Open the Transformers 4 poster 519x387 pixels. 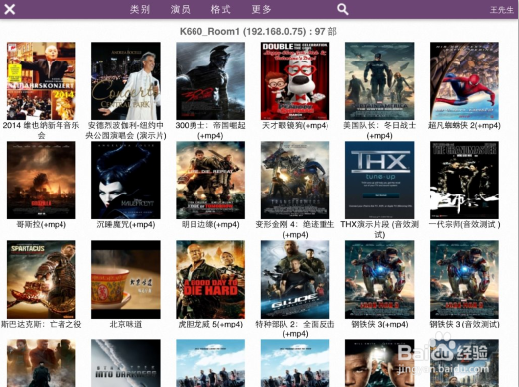pyautogui.click(x=295, y=180)
